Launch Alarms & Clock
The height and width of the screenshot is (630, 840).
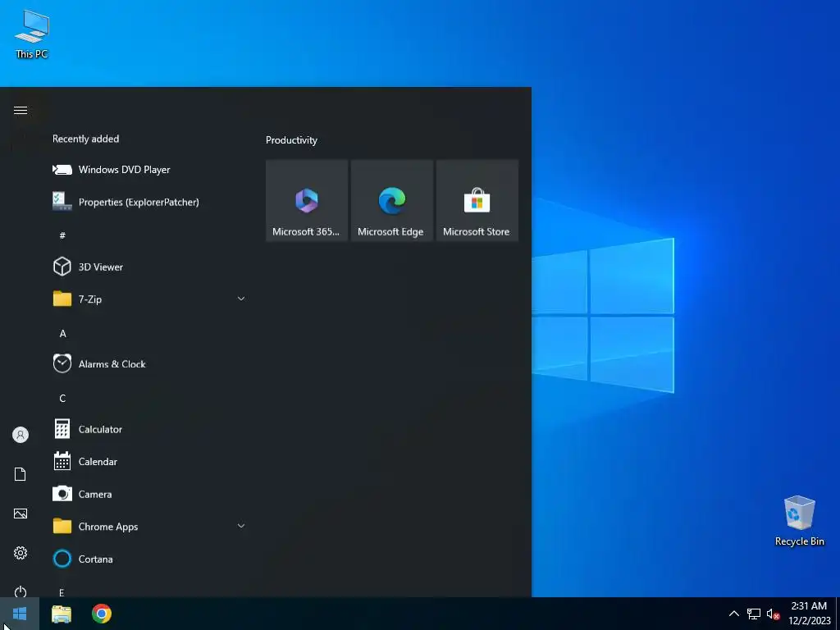point(150,364)
